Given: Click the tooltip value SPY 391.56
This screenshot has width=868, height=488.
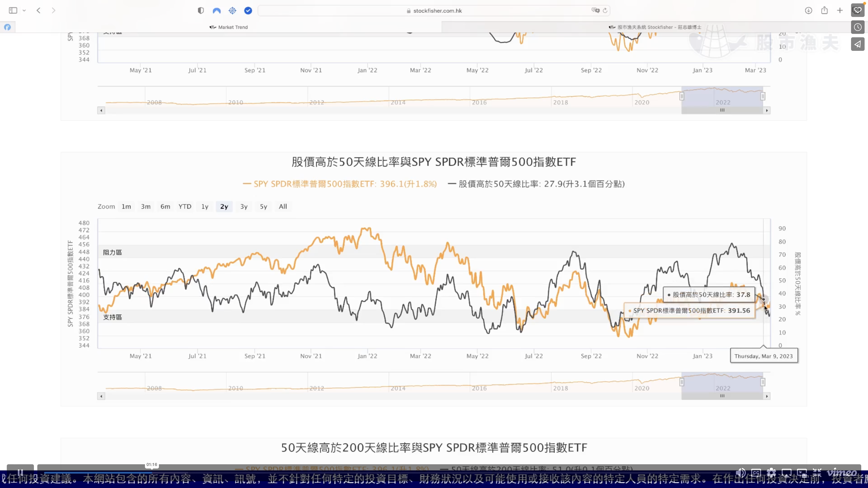Looking at the screenshot, I should [x=689, y=311].
